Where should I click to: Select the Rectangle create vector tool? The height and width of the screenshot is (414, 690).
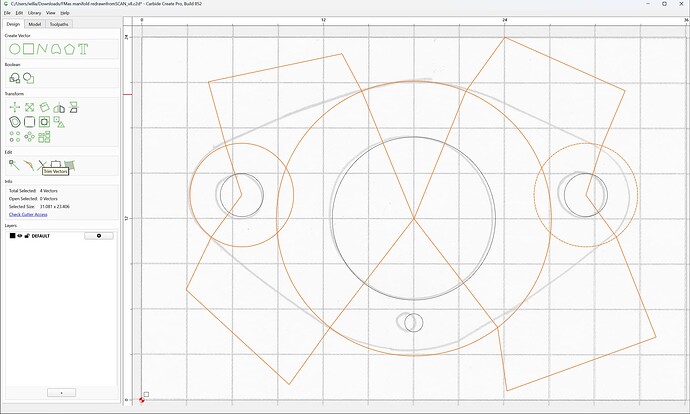point(29,49)
